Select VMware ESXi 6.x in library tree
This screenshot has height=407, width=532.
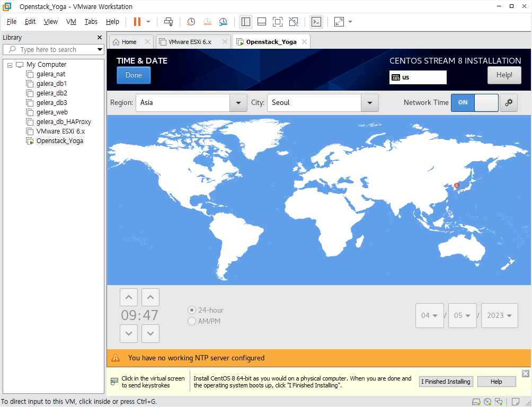tap(60, 131)
